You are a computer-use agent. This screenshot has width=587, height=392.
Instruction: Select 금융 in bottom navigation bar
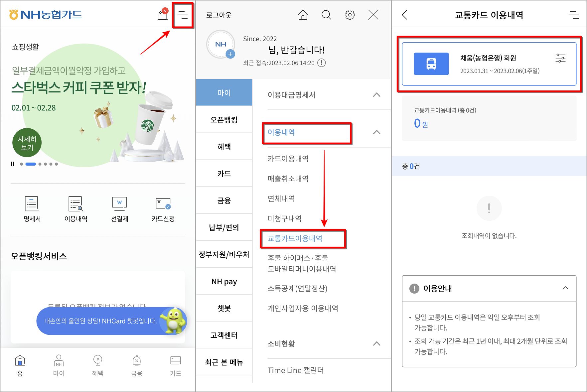pyautogui.click(x=137, y=365)
